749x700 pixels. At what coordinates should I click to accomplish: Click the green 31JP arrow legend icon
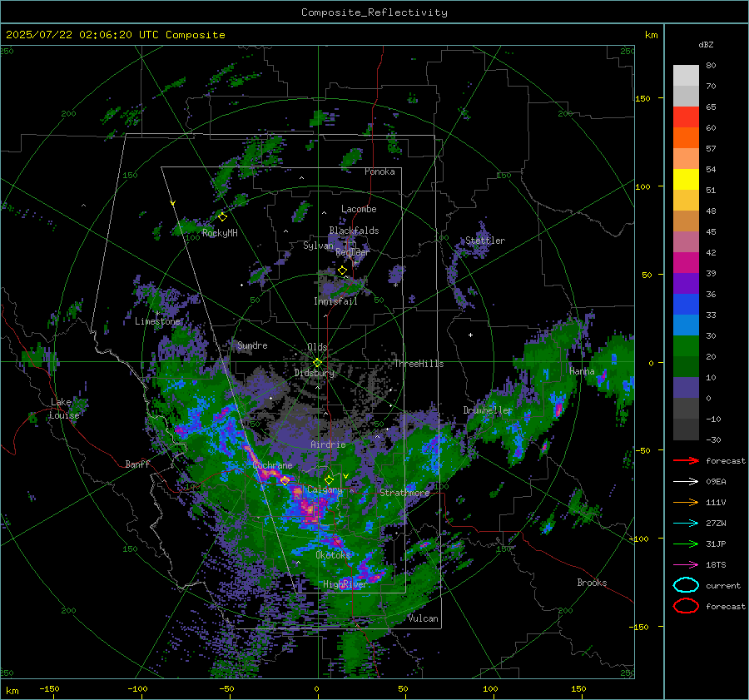coord(686,544)
